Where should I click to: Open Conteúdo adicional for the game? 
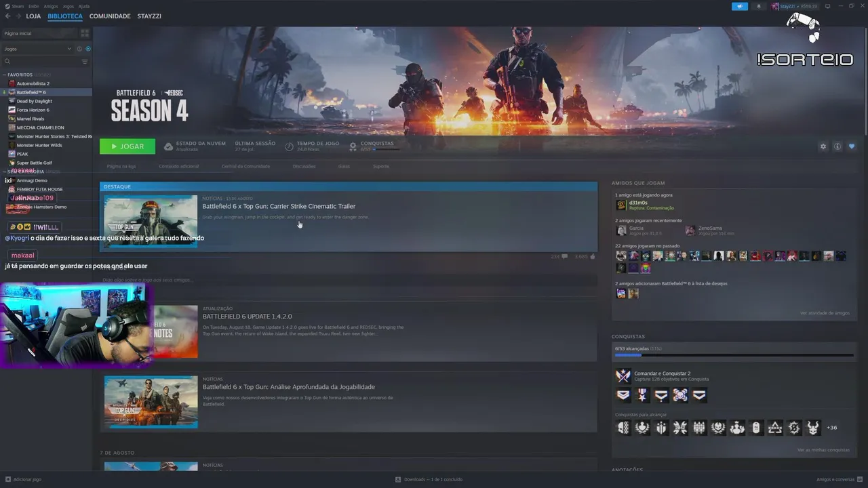(179, 166)
